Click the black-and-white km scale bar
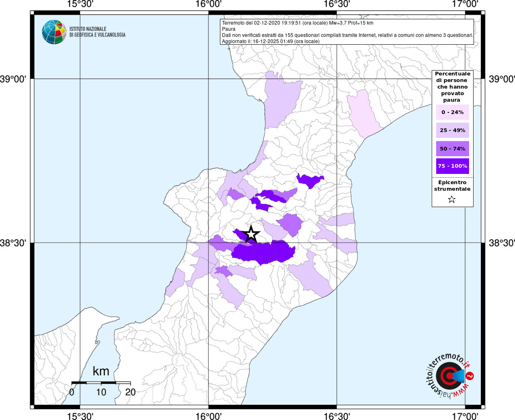The width and height of the screenshot is (515, 420). click(101, 383)
